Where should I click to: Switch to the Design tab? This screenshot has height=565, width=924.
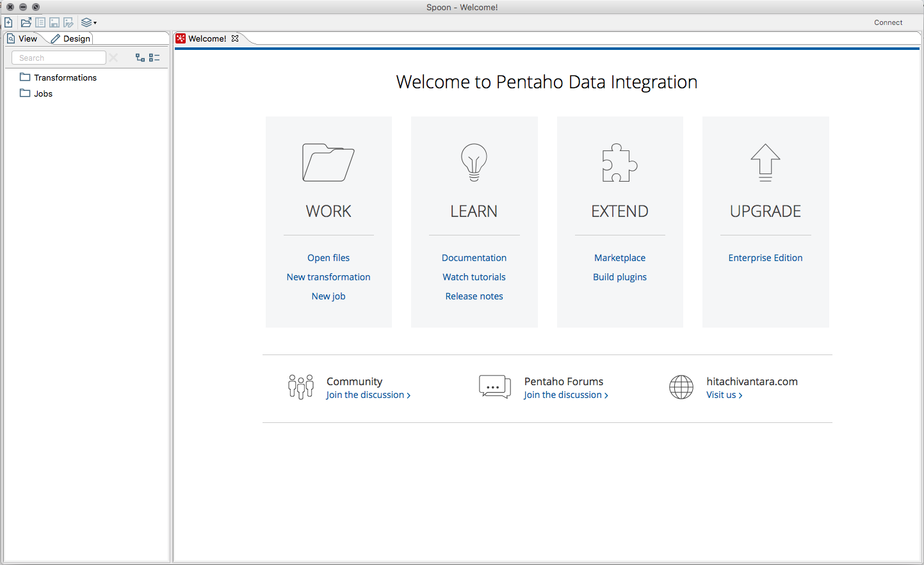(x=70, y=38)
